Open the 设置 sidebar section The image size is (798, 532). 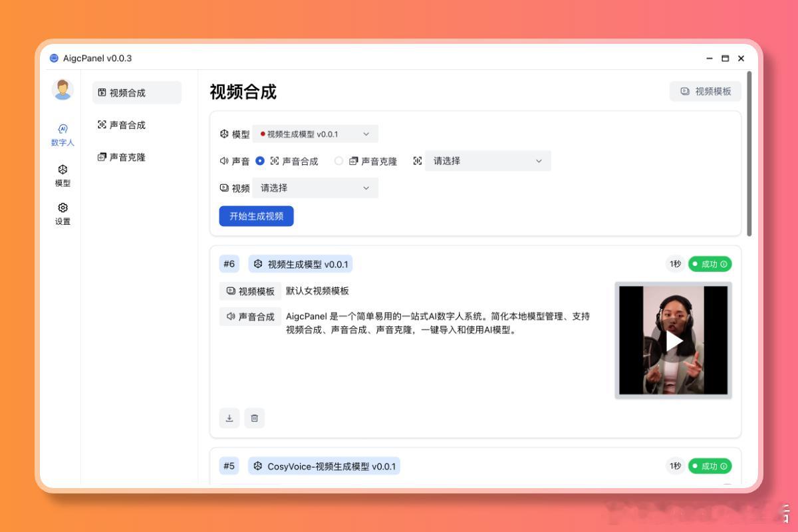tap(63, 214)
